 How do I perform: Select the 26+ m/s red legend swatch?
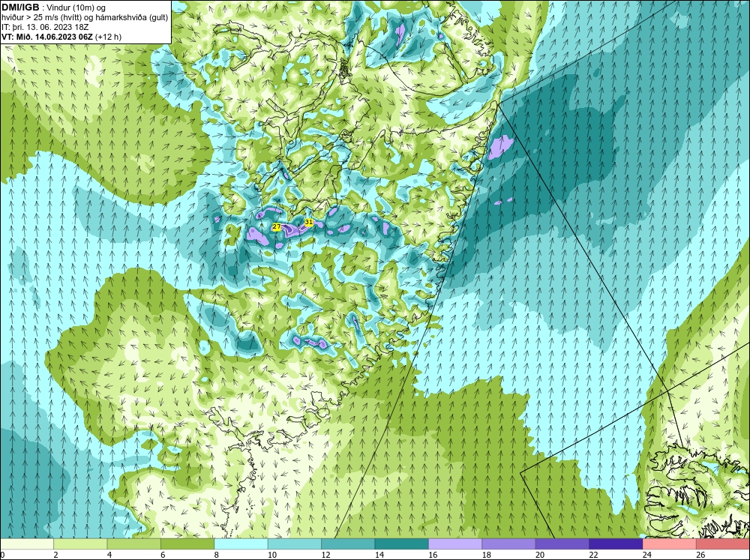[x=723, y=544]
